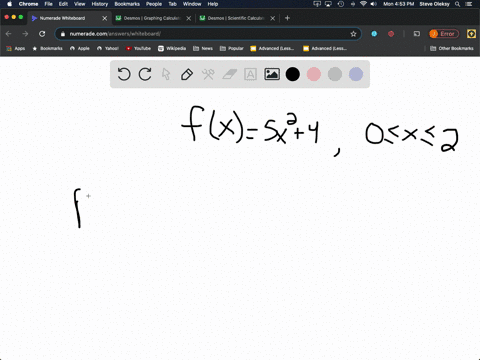Open the Apple menu
The image size is (480, 360).
click(9, 4)
